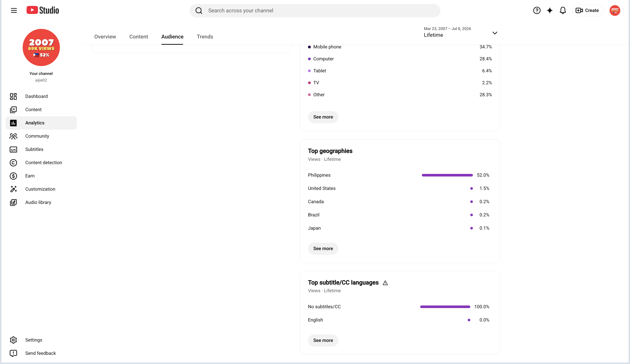Click the Analytics bar chart icon

tap(13, 123)
